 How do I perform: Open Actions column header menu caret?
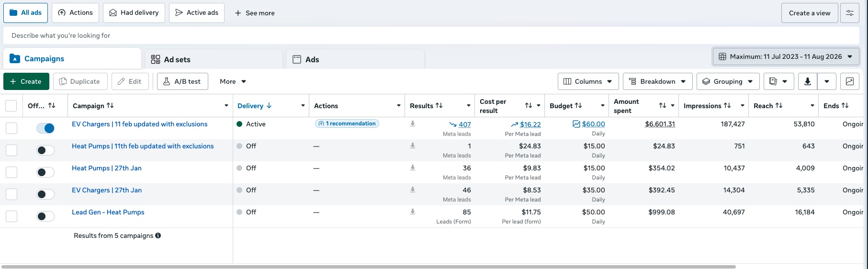(x=399, y=106)
